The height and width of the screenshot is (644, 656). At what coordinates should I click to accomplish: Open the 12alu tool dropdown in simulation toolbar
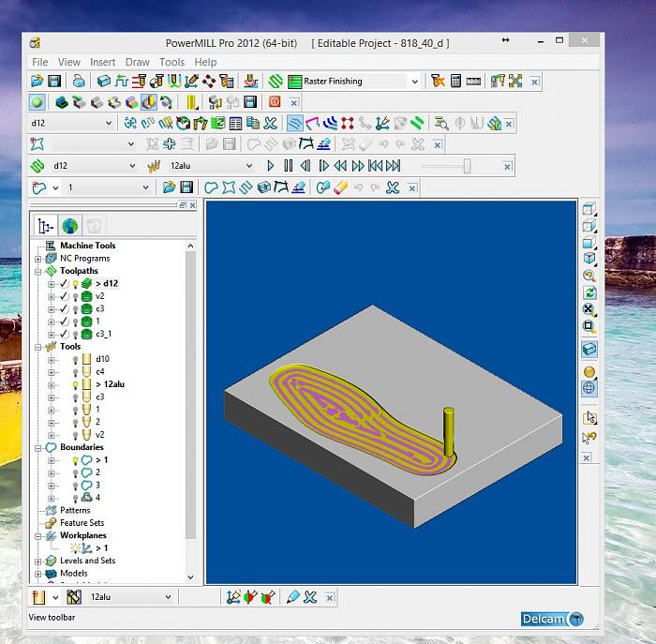[x=249, y=166]
